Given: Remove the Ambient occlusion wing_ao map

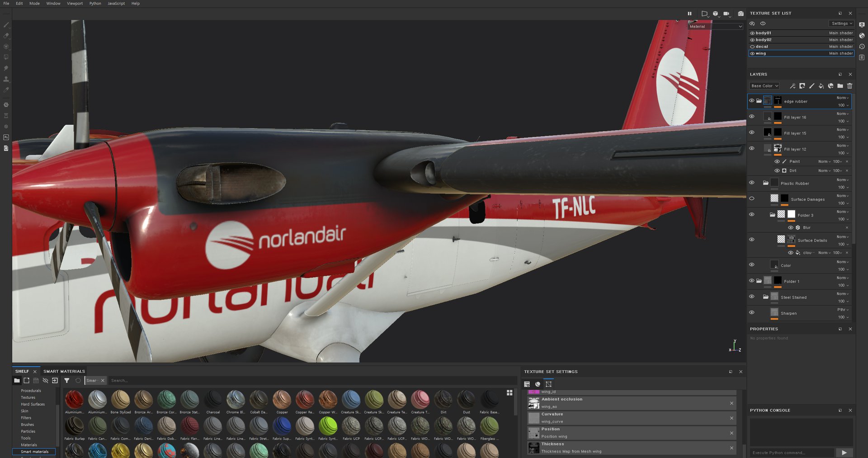Looking at the screenshot, I should pyautogui.click(x=731, y=403).
